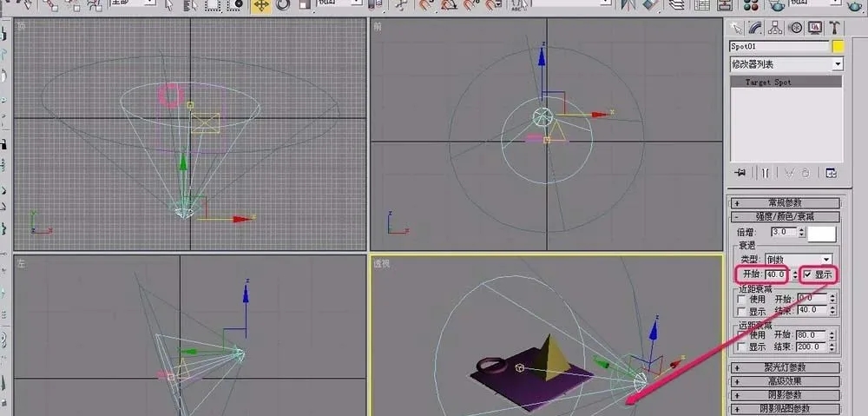Click spinner beside decay 开始 value
This screenshot has width=868, height=416.
(x=795, y=274)
